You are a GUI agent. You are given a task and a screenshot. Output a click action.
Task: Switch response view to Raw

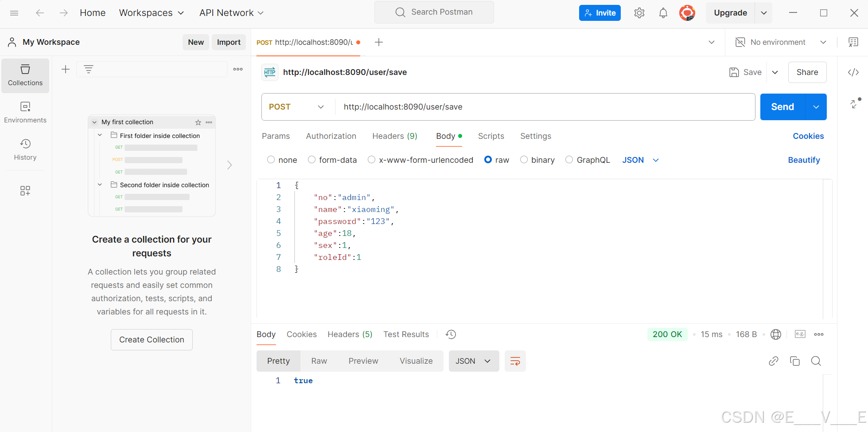coord(319,361)
